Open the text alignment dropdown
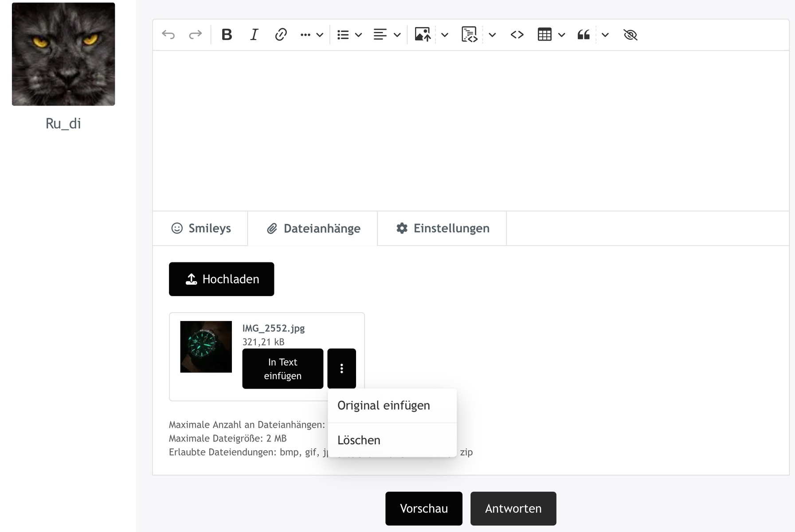 pyautogui.click(x=387, y=35)
